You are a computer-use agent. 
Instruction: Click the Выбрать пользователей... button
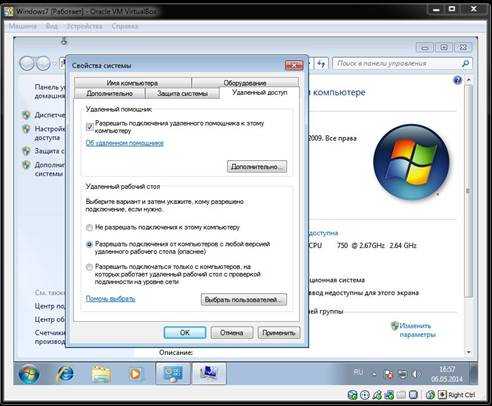tap(244, 300)
